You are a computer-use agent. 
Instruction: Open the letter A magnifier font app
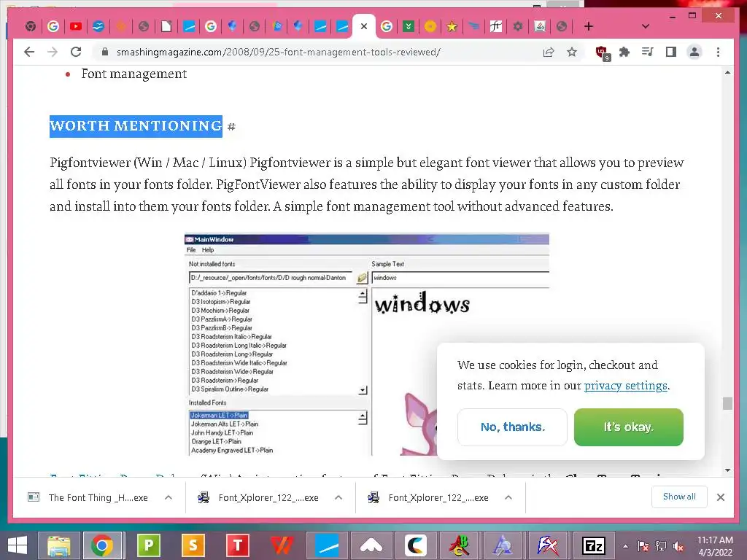pyautogui.click(x=503, y=545)
